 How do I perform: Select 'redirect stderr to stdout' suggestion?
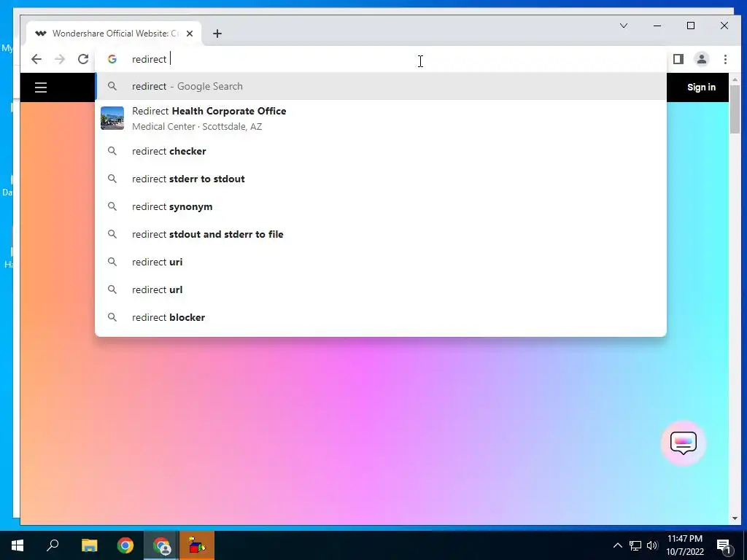(x=381, y=179)
